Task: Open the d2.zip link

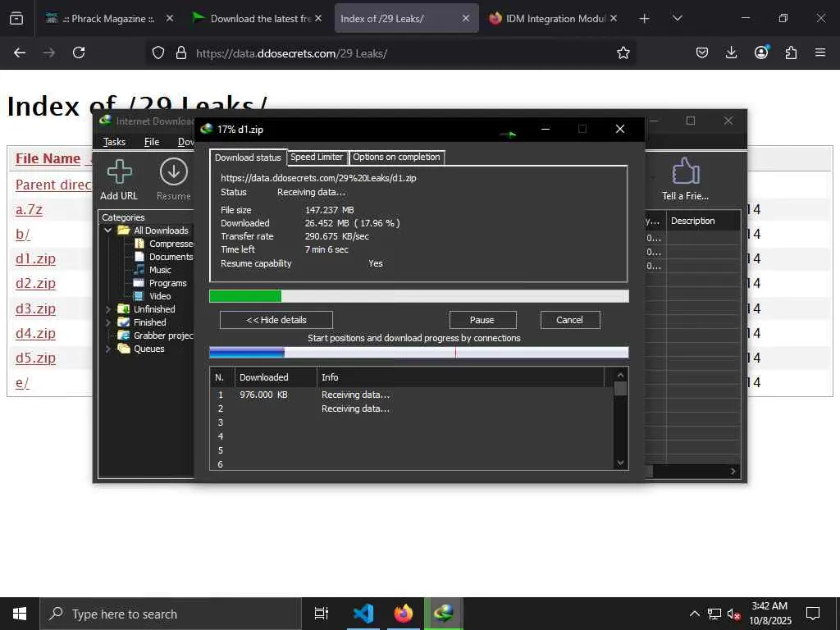Action: coord(35,283)
